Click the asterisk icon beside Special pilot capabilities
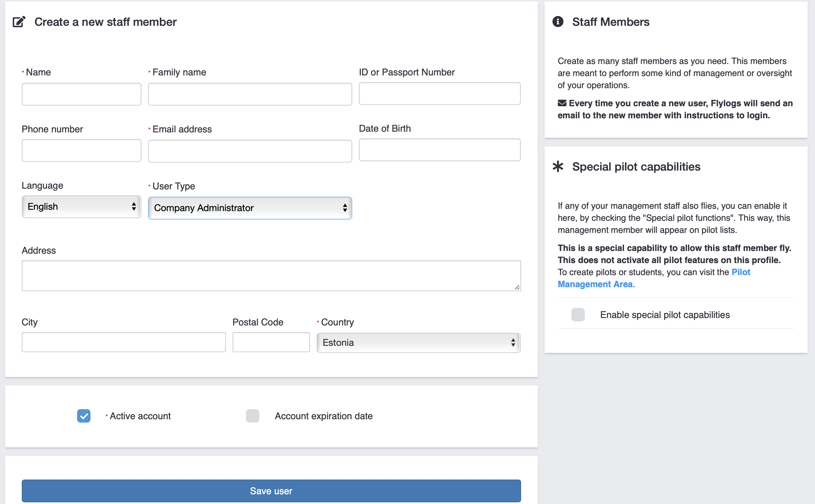815x504 pixels. 558,167
